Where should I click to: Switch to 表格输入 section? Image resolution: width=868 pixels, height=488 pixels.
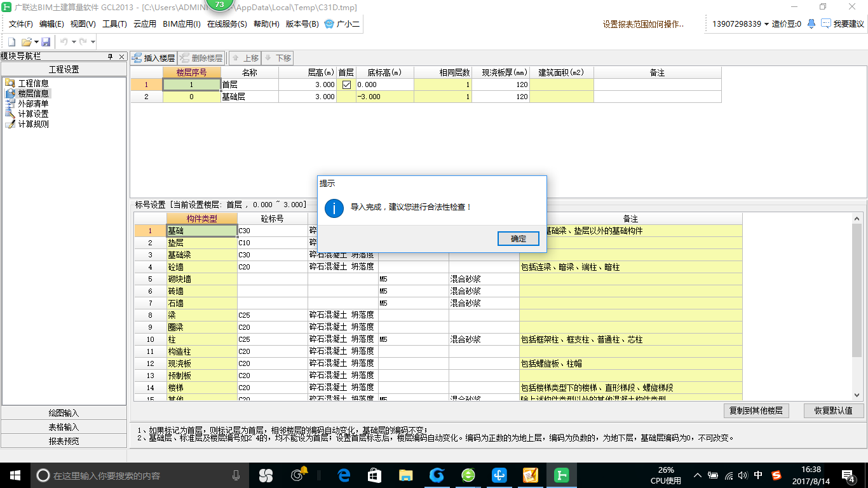[x=64, y=427]
